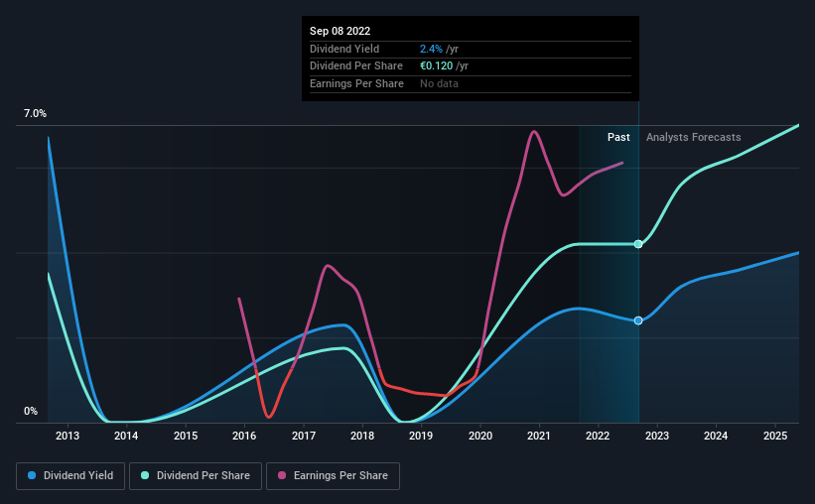Click the 2023 x-axis label
Image resolution: width=815 pixels, height=504 pixels.
point(657,436)
